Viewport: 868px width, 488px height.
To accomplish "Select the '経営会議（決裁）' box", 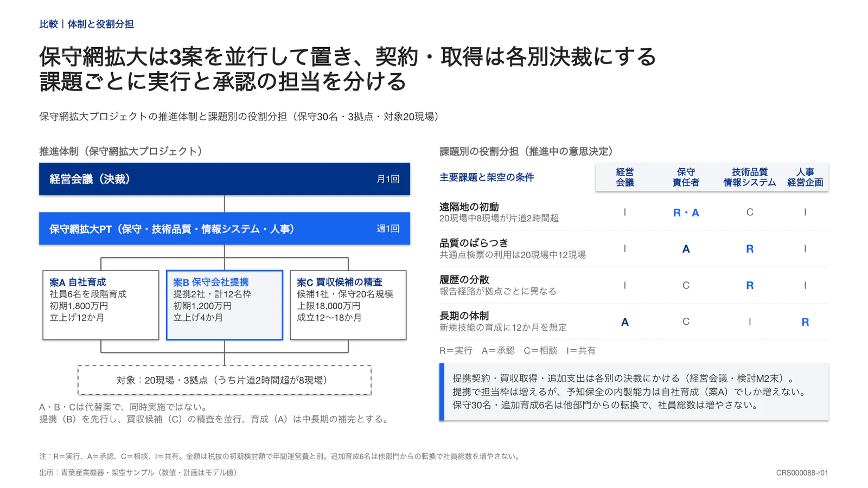I will (225, 179).
